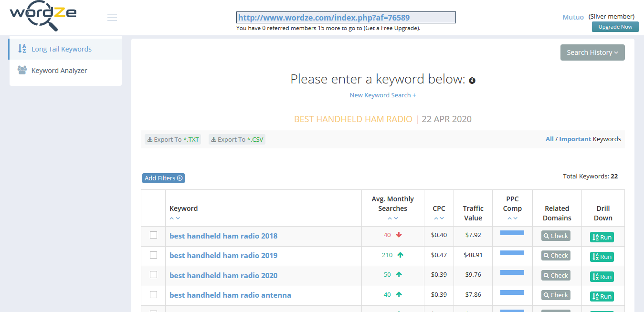The width and height of the screenshot is (644, 312).
Task: Select checkbox for best handheld ham radio 2018
Action: [153, 235]
